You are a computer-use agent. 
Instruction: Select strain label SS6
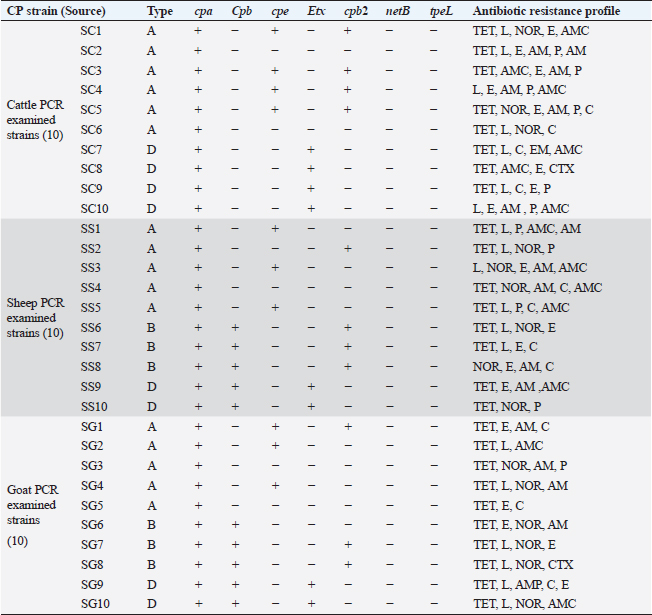pyautogui.click(x=91, y=328)
